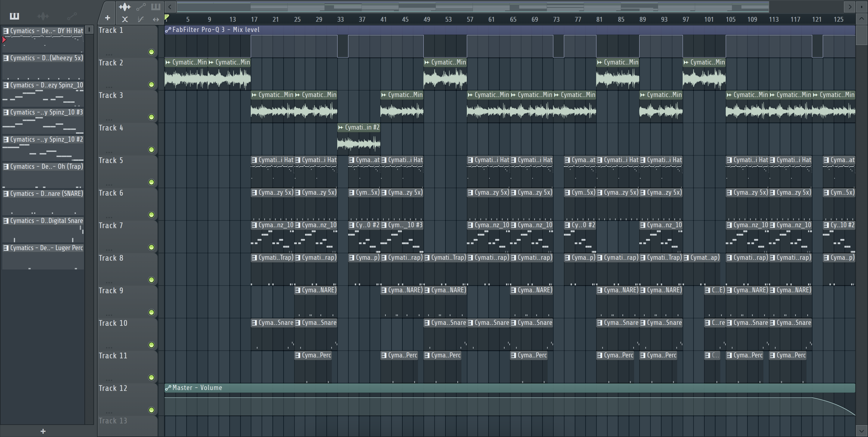Click the scroll-left arrow of the overview
Screen dimensions: 868x437
point(170,6)
